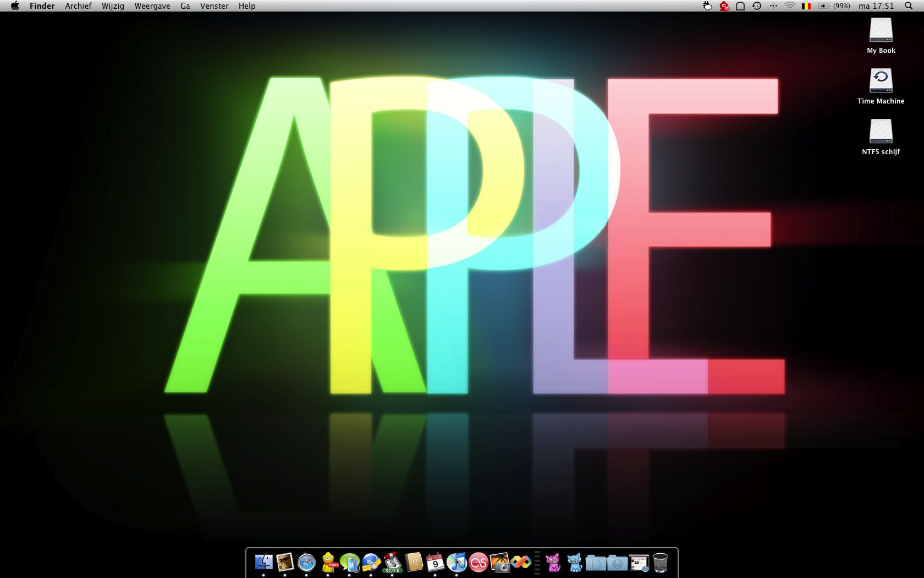Screen dimensions: 924x578
Task: Open battery status menu showing 99%
Action: (834, 6)
